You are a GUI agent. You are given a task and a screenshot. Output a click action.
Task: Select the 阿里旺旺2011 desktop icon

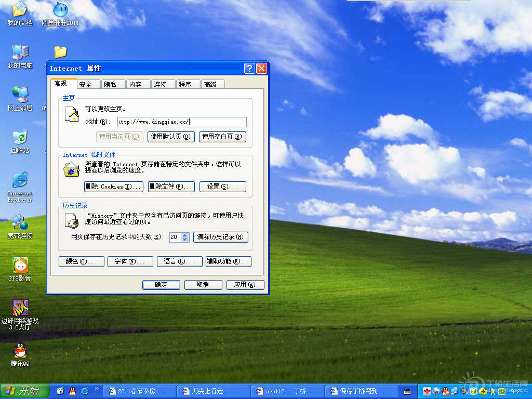[60, 10]
